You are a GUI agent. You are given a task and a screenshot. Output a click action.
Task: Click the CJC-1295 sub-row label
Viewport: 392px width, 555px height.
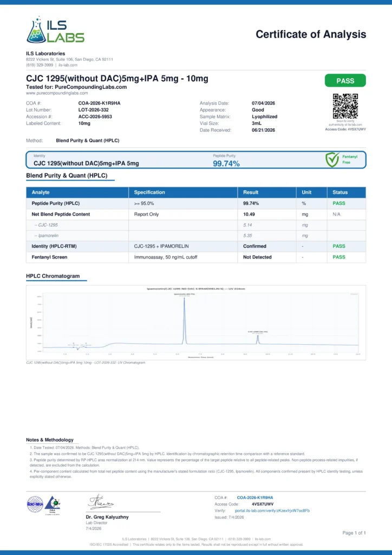[46, 225]
